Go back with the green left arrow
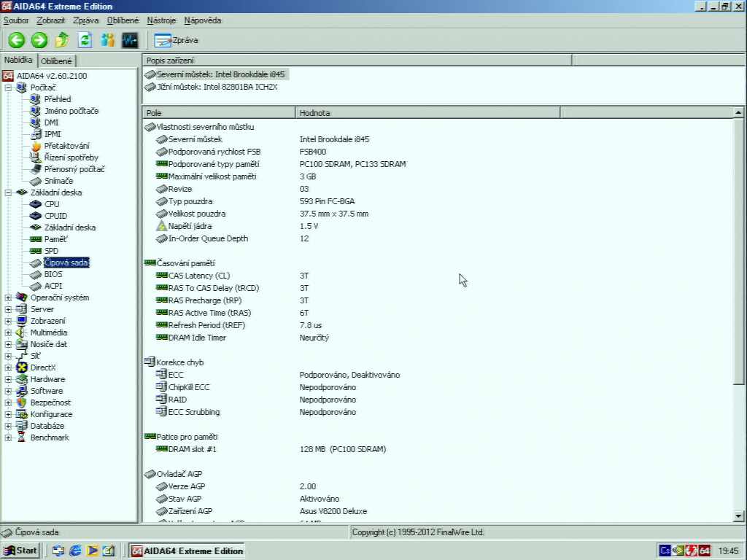Image resolution: width=747 pixels, height=560 pixels. coord(16,40)
